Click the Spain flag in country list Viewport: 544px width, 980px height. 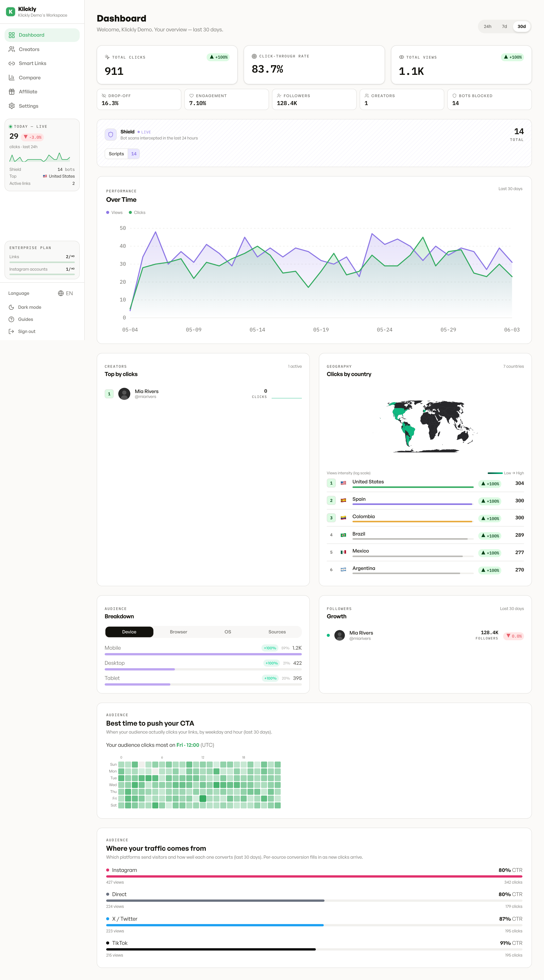tap(343, 501)
